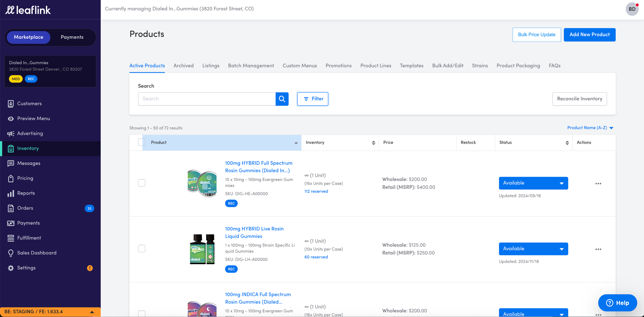Screen dimensions: 644x317
Task: Click the Settings gear icon
Action: pos(11,268)
